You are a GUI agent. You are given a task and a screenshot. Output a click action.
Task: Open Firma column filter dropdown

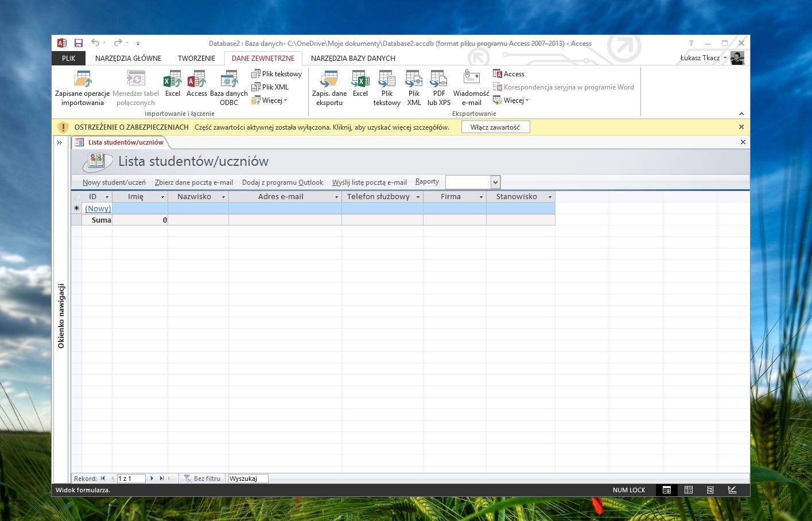[x=481, y=197]
